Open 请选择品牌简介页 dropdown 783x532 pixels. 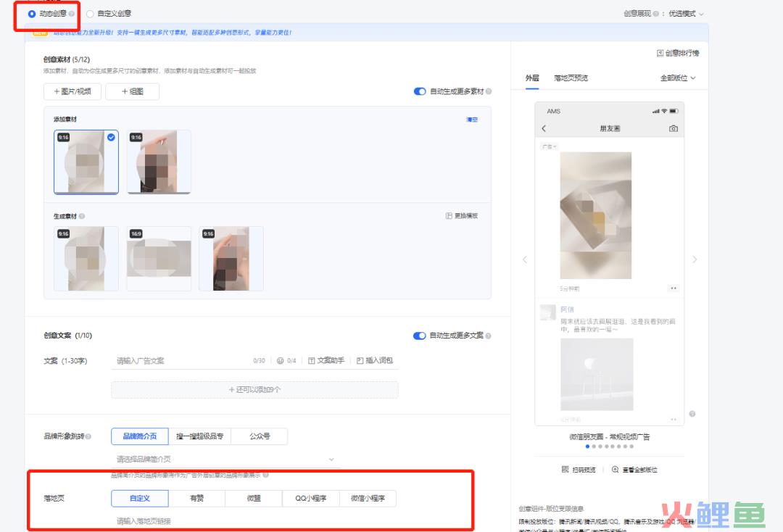click(225, 459)
